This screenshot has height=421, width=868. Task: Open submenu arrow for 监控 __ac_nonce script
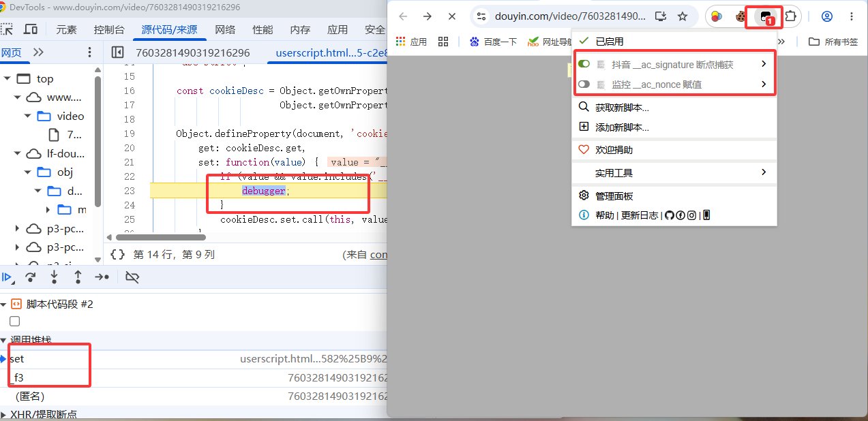764,84
